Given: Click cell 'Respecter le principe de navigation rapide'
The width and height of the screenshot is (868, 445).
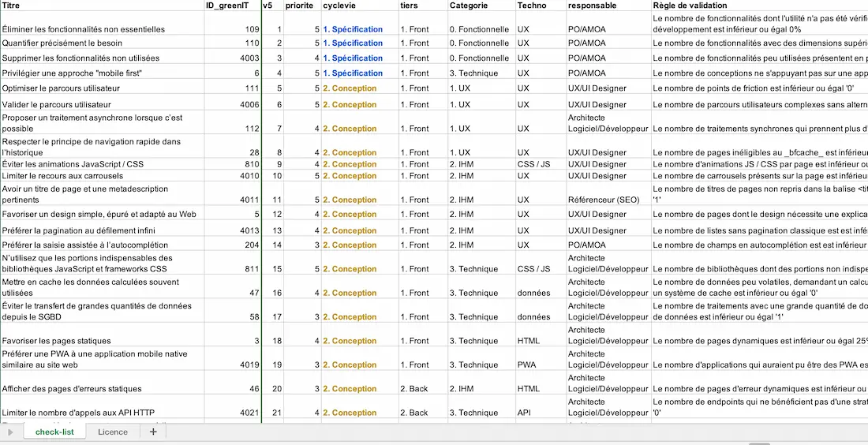Looking at the screenshot, I should [x=103, y=146].
